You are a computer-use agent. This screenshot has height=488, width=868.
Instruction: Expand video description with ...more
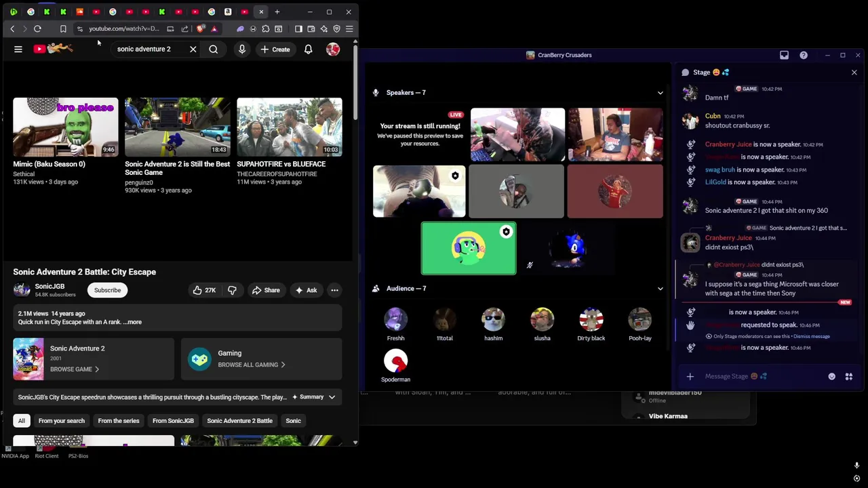tap(132, 322)
